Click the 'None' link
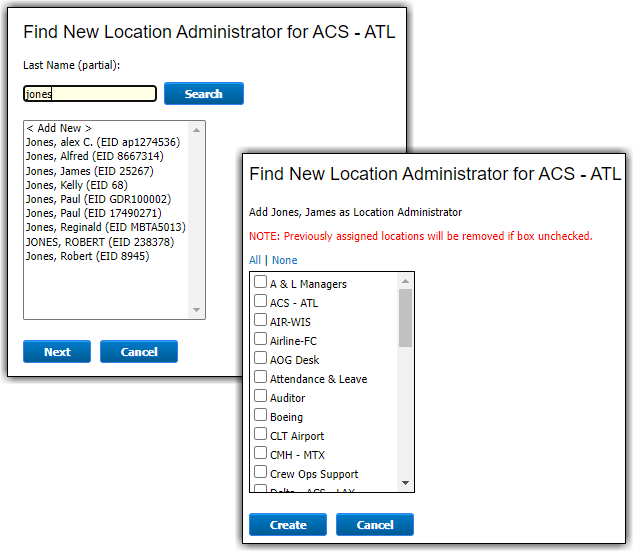Image resolution: width=634 pixels, height=552 pixels. 285,260
